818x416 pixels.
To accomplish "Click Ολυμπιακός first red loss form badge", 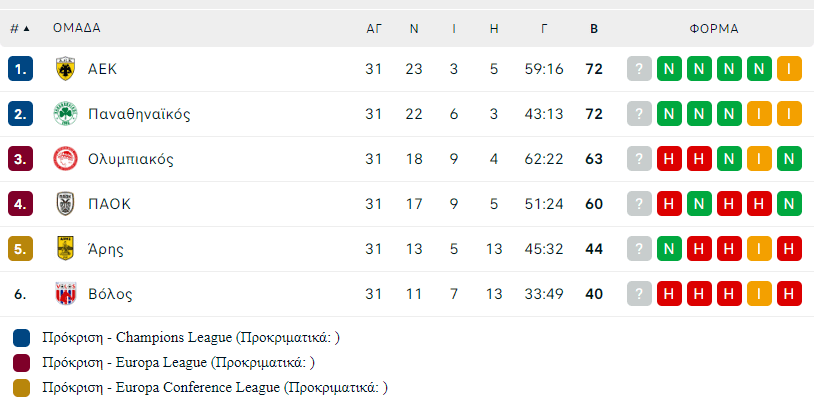I will [670, 159].
